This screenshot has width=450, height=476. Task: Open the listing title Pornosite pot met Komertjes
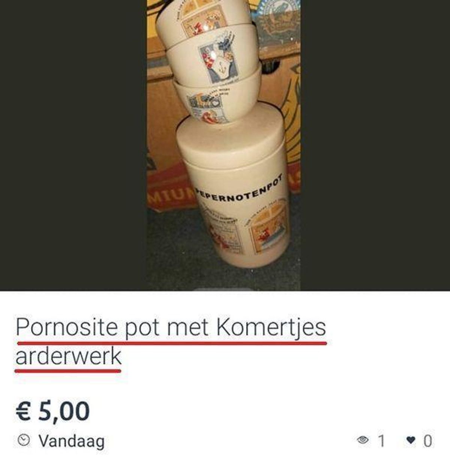click(171, 328)
